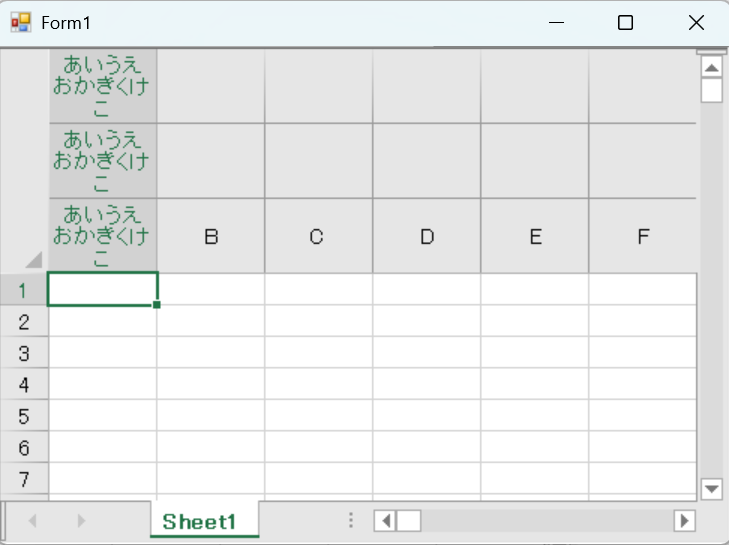Click the select-all corner triangle
The height and width of the screenshot is (545, 729).
pos(34,259)
